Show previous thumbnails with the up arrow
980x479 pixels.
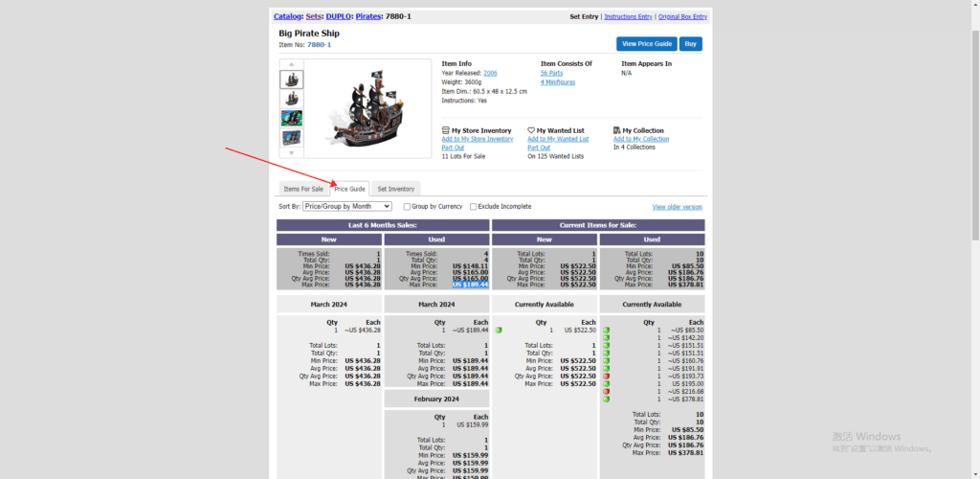[x=291, y=64]
